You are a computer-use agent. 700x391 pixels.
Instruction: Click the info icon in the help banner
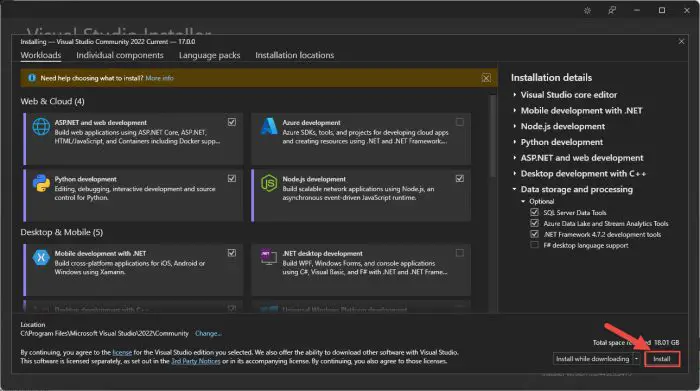(32, 78)
